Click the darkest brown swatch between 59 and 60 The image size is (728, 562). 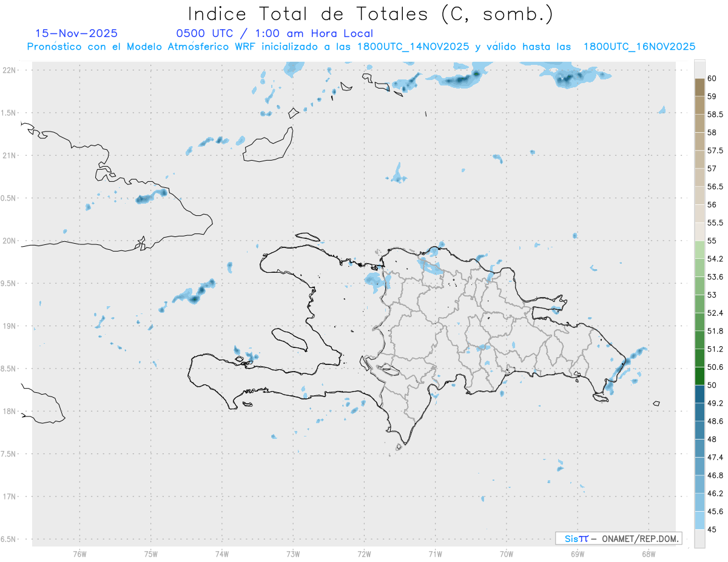pos(699,87)
